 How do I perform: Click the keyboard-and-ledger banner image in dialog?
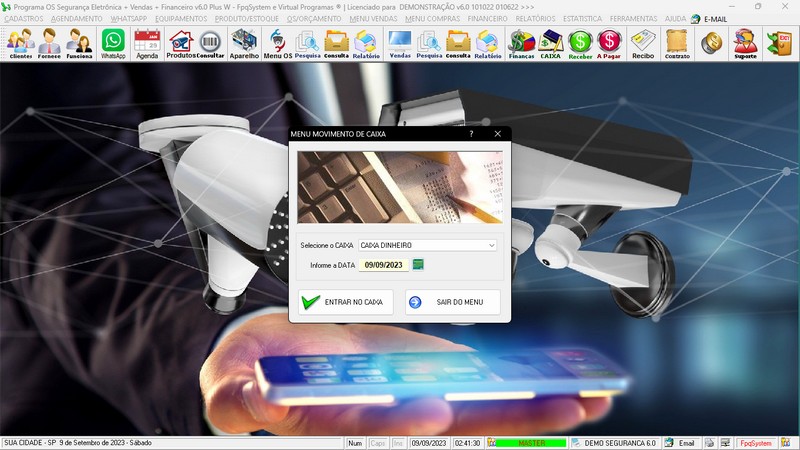pos(400,187)
